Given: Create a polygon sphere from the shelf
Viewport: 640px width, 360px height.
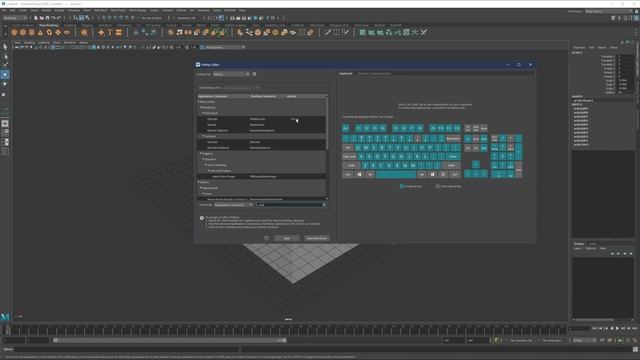Looking at the screenshot, I should [x=14, y=32].
